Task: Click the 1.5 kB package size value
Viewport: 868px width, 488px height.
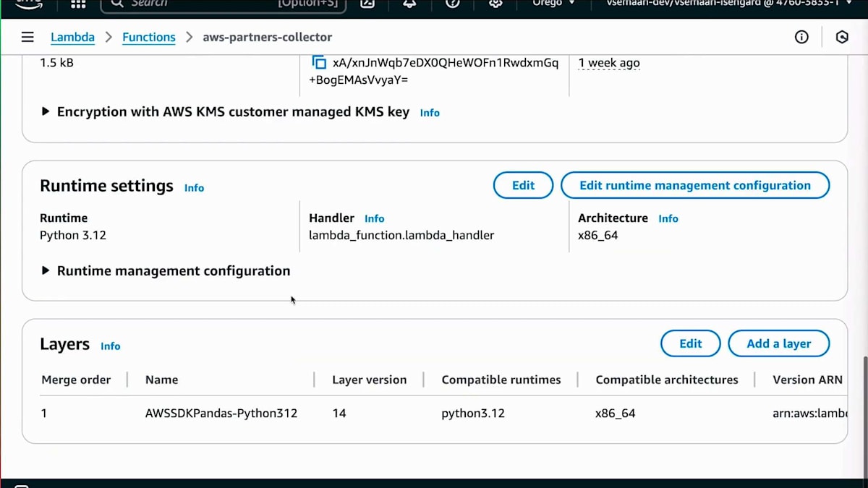Action: pos(56,63)
